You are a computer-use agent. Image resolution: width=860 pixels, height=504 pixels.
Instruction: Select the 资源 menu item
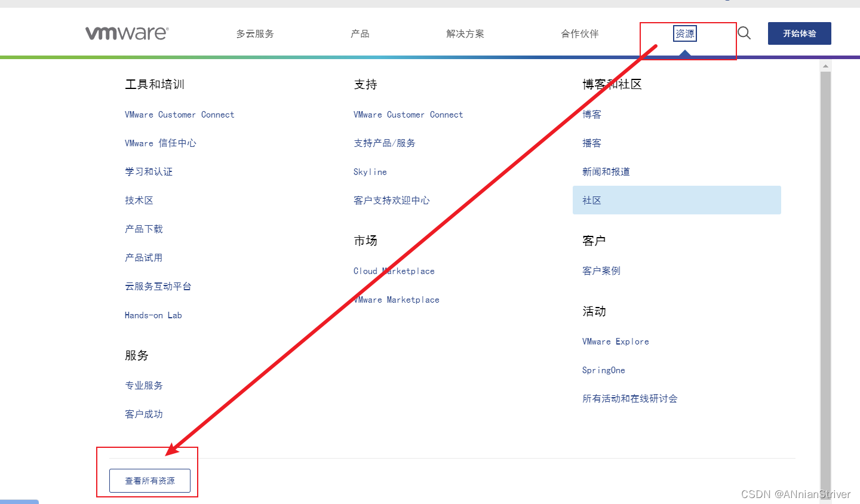pyautogui.click(x=685, y=33)
